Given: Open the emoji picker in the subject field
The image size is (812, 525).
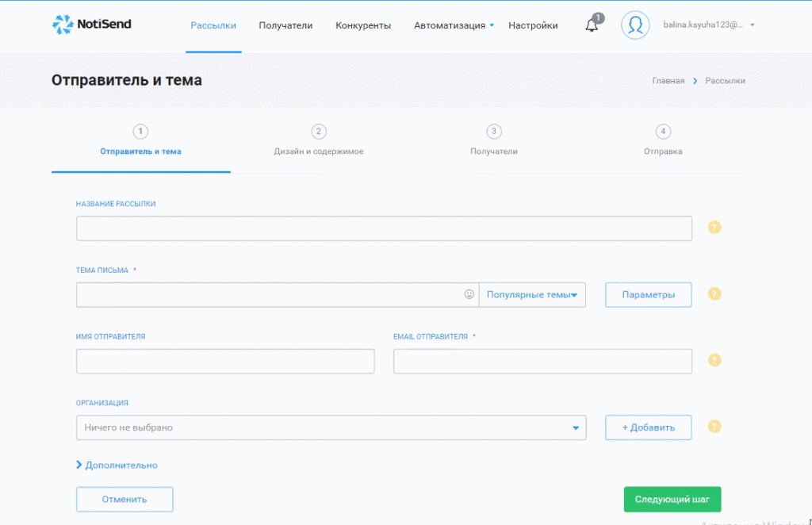Looking at the screenshot, I should [469, 294].
